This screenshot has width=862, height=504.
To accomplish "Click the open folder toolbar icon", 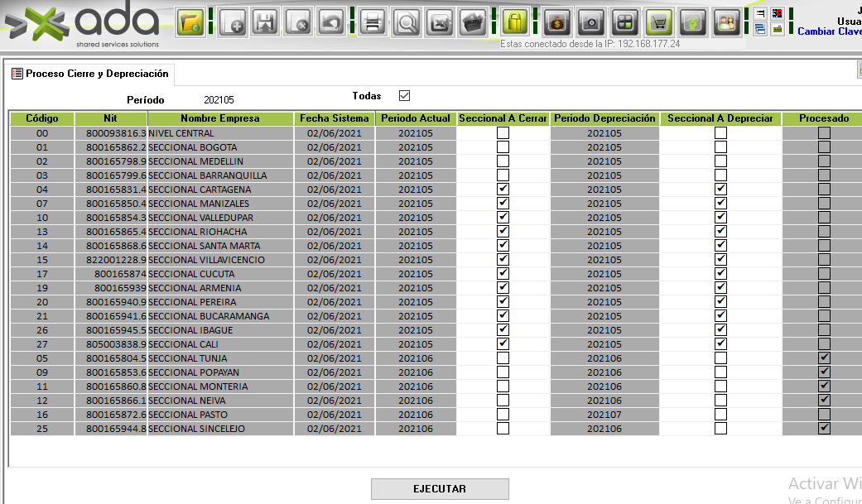I will [190, 23].
